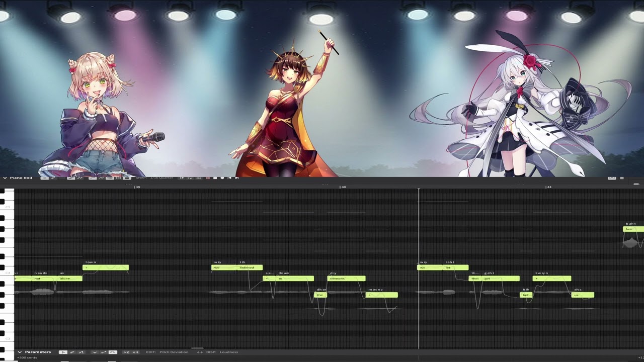Screen dimensions: 644x362
Task: Collapse the Parameters panel chevron
Action: [20, 352]
